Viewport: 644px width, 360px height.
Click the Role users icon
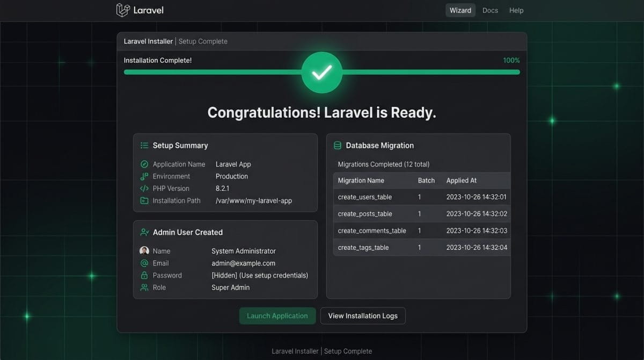[x=144, y=287]
